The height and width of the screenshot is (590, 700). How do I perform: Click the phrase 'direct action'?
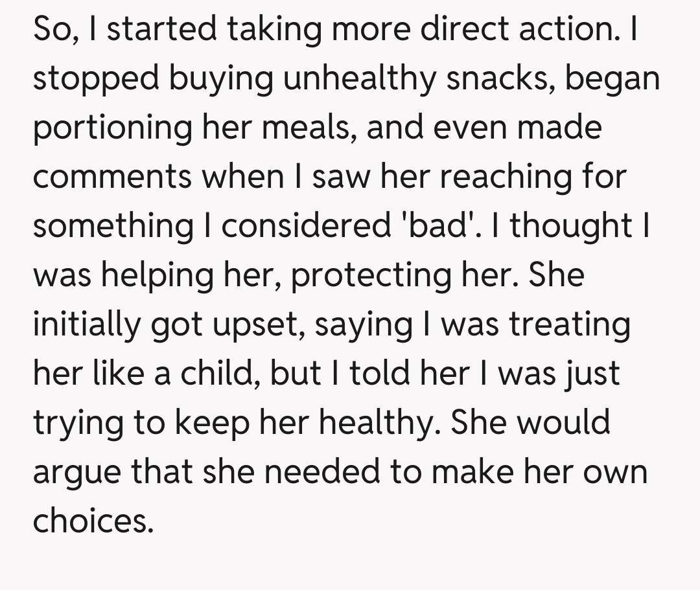502,30
